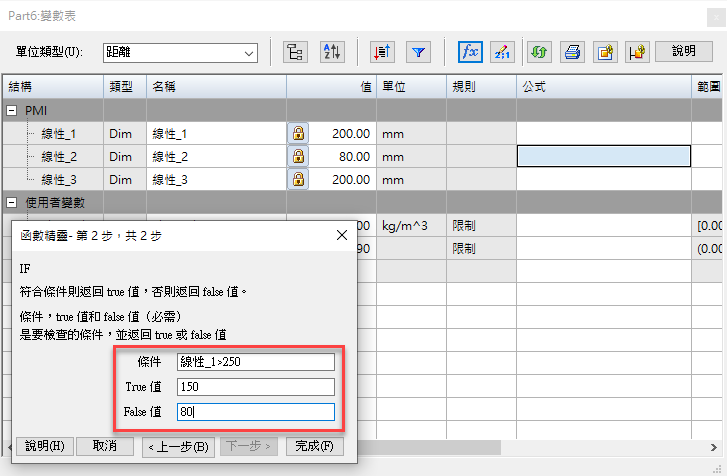Select 線性_3 in the structure tree
Viewport: 727px width, 476px height.
(x=59, y=180)
